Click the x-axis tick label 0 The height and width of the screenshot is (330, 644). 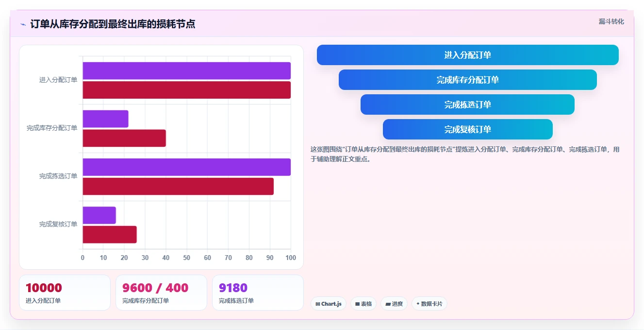(83, 258)
